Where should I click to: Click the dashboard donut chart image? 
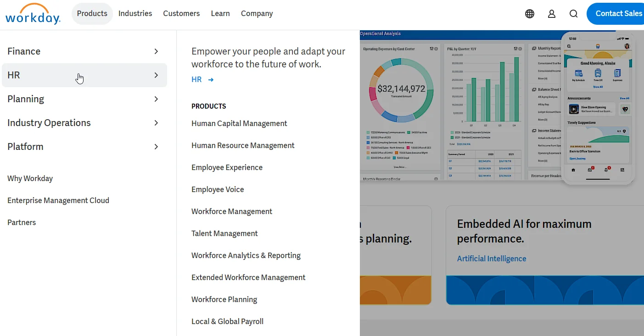[x=402, y=90]
